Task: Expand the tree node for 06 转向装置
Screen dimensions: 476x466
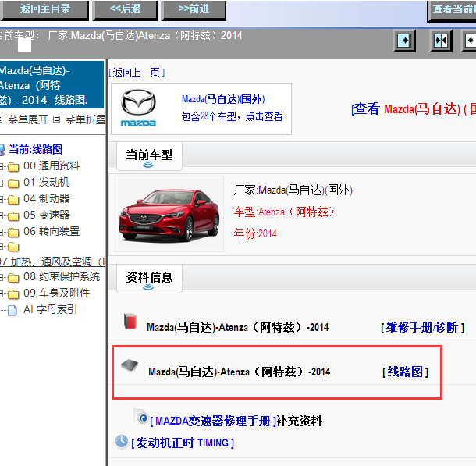Action: click(2, 232)
